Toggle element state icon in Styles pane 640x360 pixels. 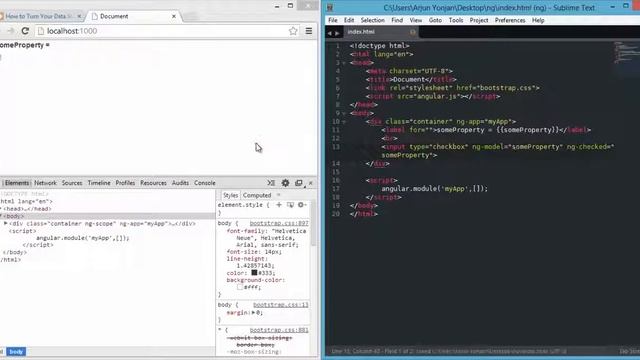(x=290, y=205)
